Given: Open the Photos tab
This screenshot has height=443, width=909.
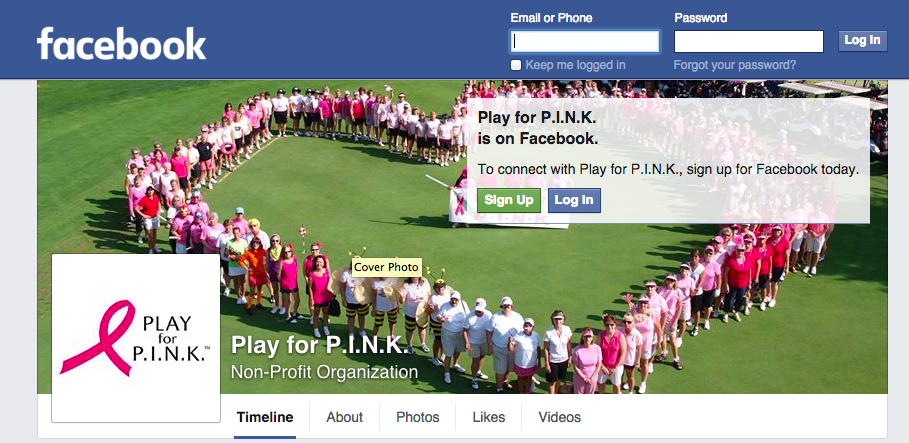Looking at the screenshot, I should [x=417, y=417].
